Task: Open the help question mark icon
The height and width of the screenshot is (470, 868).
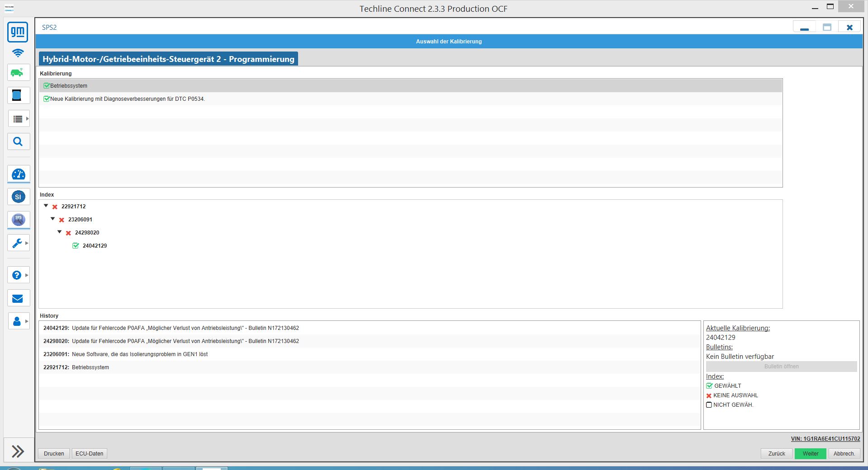Action: click(x=17, y=275)
